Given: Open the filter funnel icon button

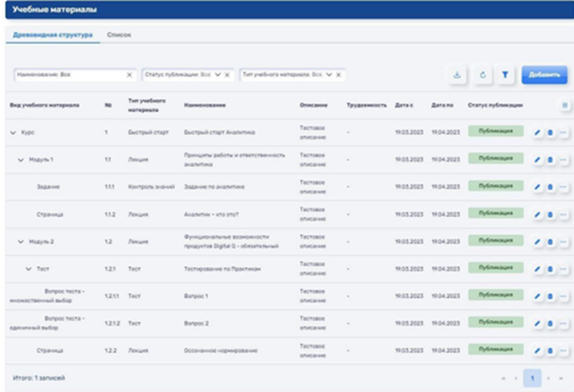Looking at the screenshot, I should pos(505,75).
